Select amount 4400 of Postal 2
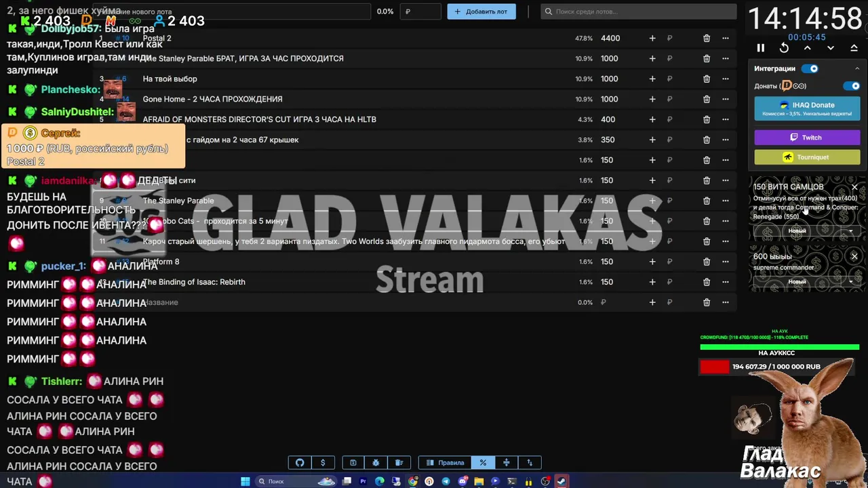The width and height of the screenshot is (868, 488). (x=610, y=39)
